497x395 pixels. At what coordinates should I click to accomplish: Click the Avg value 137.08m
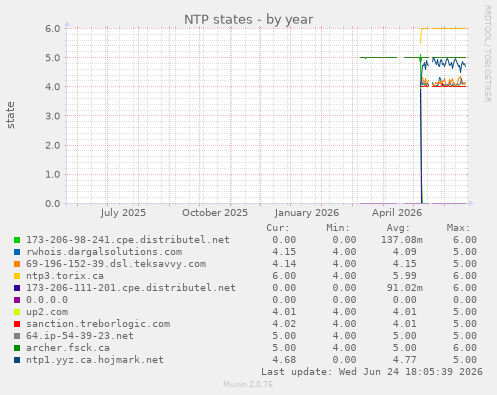(402, 240)
